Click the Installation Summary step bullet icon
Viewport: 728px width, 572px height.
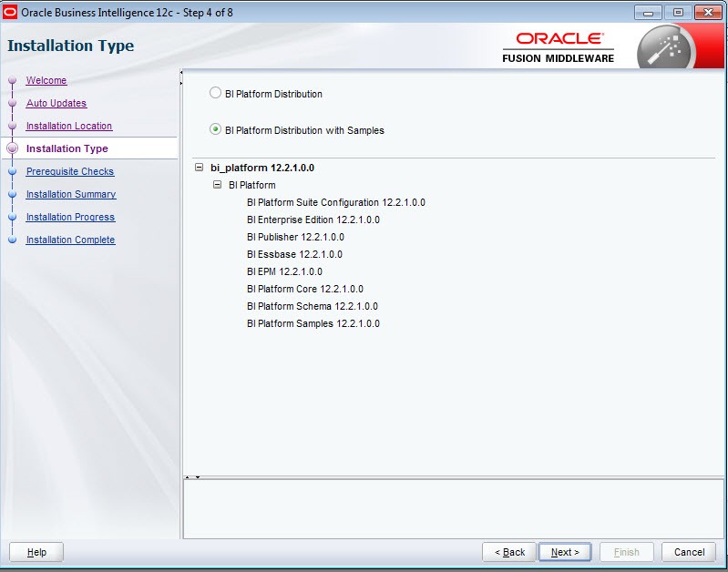tap(13, 194)
